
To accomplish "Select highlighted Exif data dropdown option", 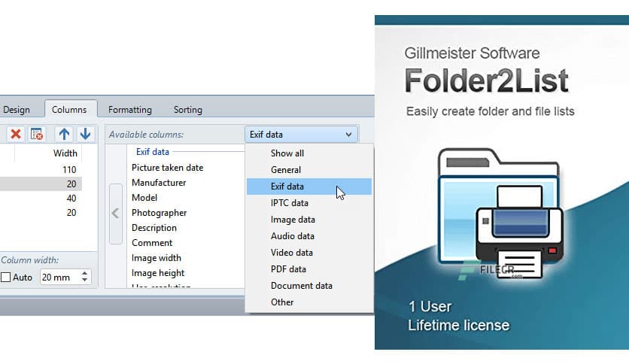I will [x=309, y=187].
